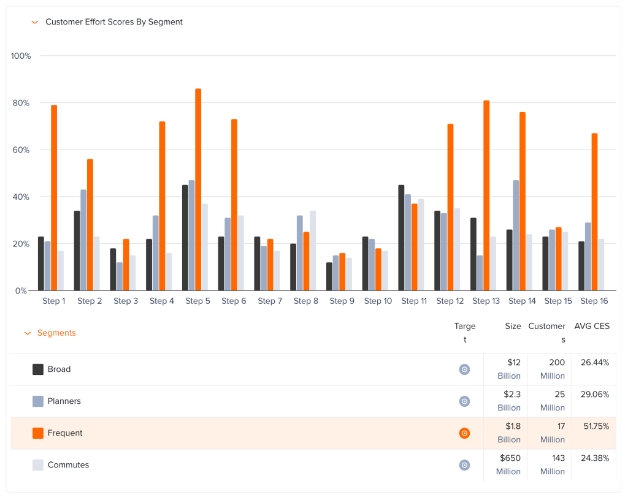Toggle target icon for Commutes segment
Screen dimensions: 628x497
[464, 465]
